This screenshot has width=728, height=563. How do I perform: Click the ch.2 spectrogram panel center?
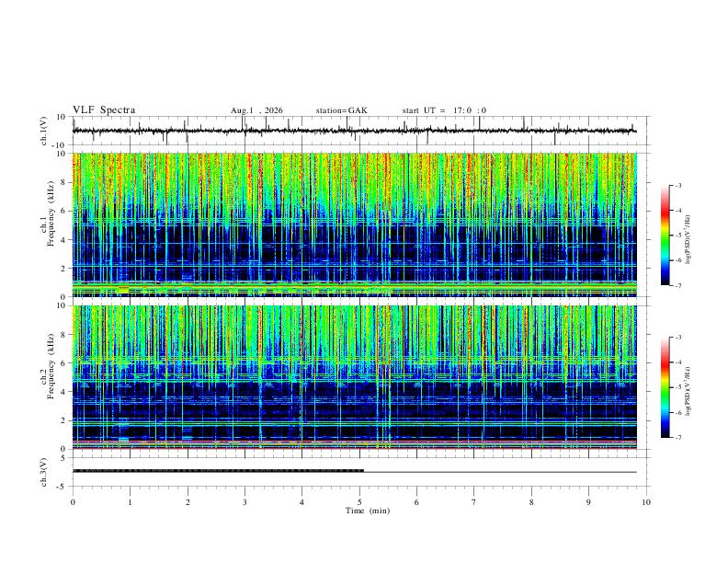point(354,377)
